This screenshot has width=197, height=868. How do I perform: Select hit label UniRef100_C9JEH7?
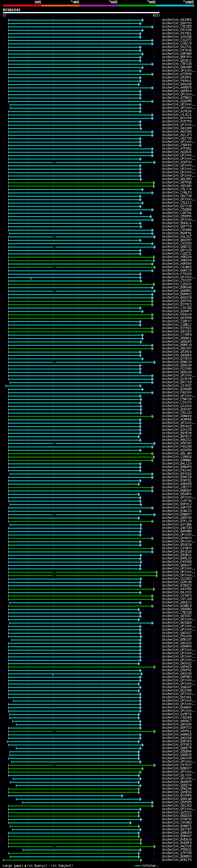point(177,386)
